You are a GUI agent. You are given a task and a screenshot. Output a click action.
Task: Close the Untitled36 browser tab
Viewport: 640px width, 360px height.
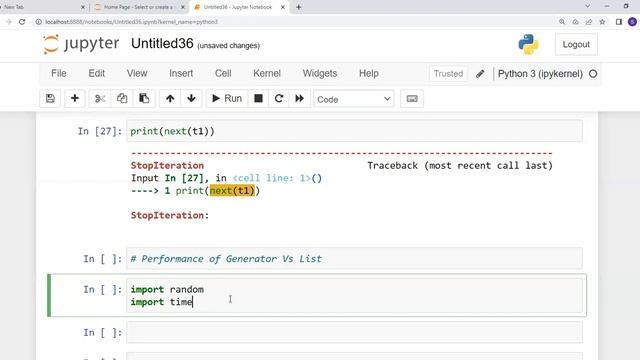[282, 7]
